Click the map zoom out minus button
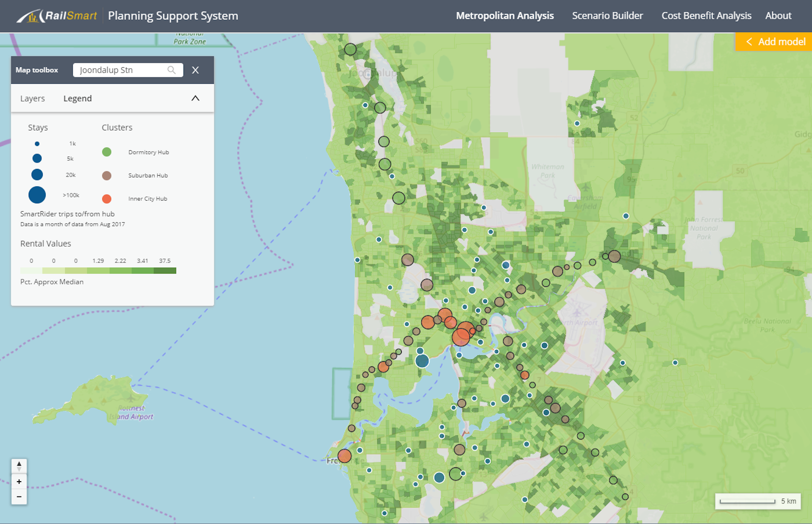This screenshot has height=524, width=812. point(19,496)
